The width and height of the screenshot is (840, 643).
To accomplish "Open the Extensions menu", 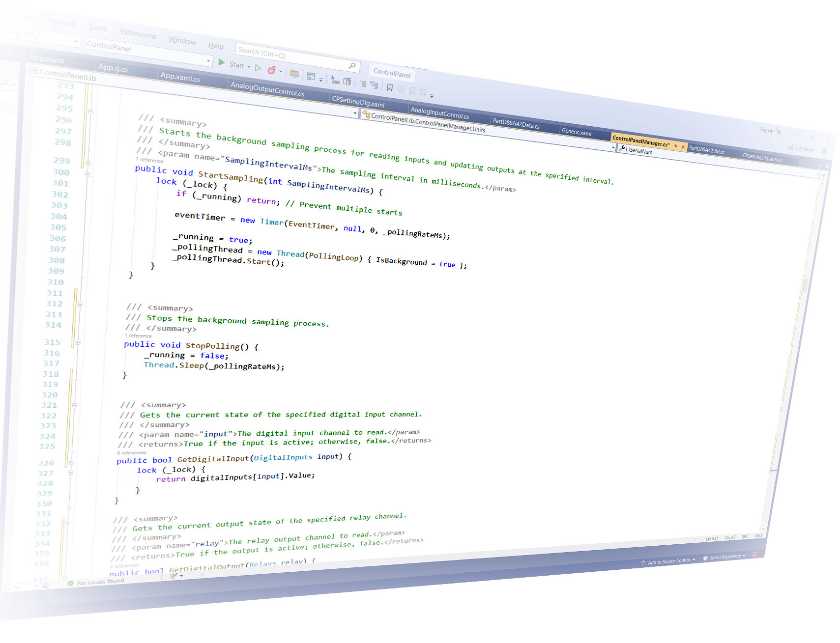I will [x=138, y=34].
